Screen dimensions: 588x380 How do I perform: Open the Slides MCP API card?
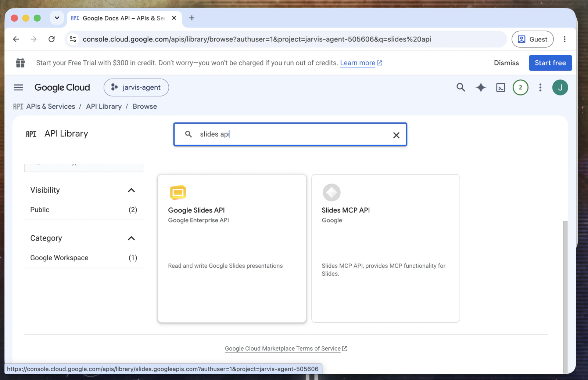point(386,249)
